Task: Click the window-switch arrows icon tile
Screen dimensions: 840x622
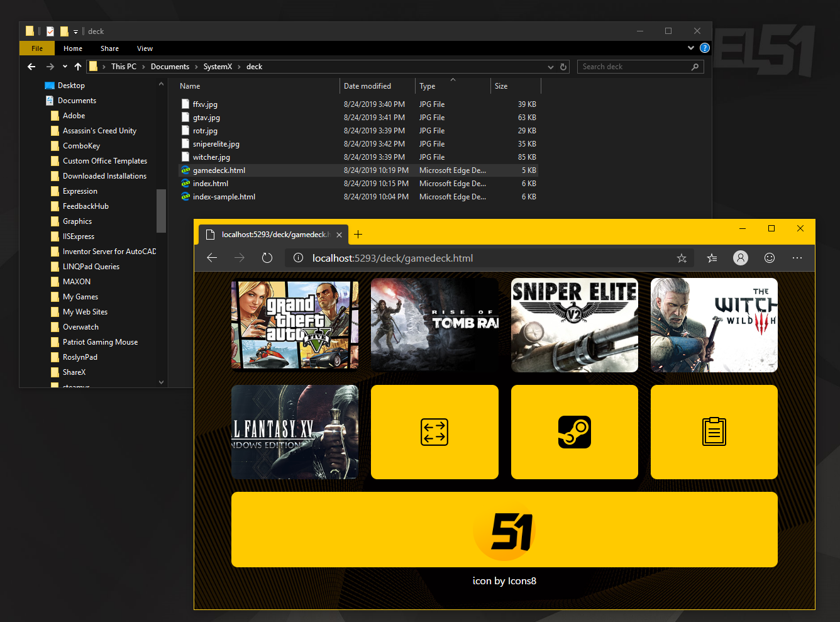Action: click(x=434, y=432)
